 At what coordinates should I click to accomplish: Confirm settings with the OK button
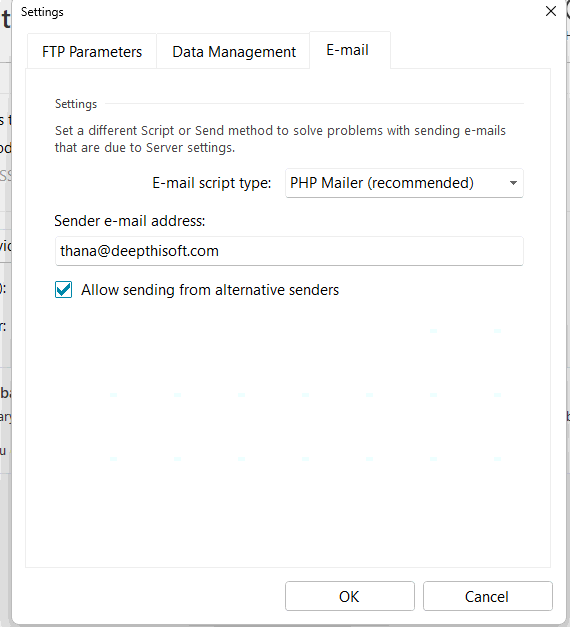click(x=350, y=596)
